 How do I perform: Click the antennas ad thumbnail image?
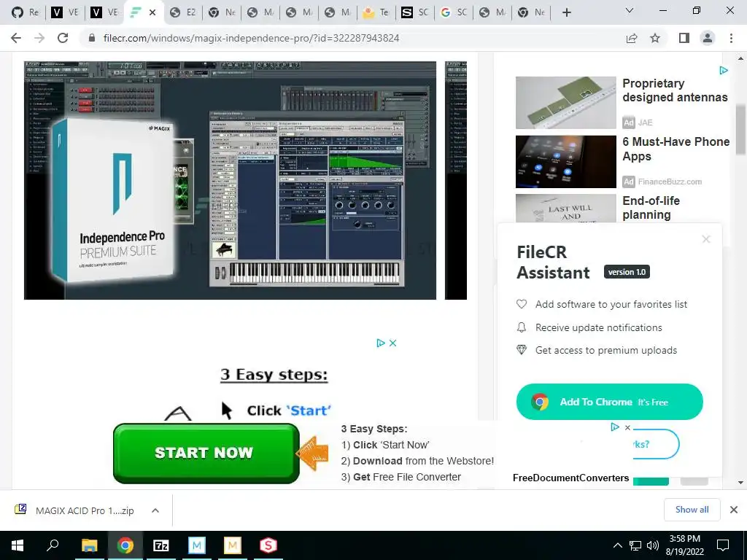click(566, 102)
